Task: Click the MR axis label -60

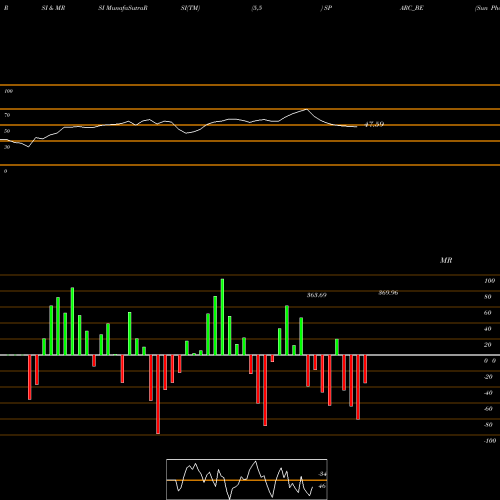Action: coord(488,409)
